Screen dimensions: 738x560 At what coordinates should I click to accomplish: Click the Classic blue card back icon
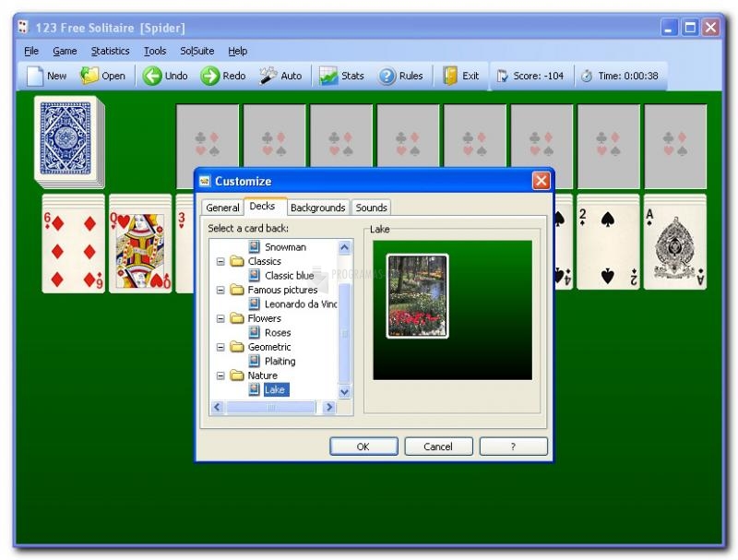pyautogui.click(x=255, y=275)
